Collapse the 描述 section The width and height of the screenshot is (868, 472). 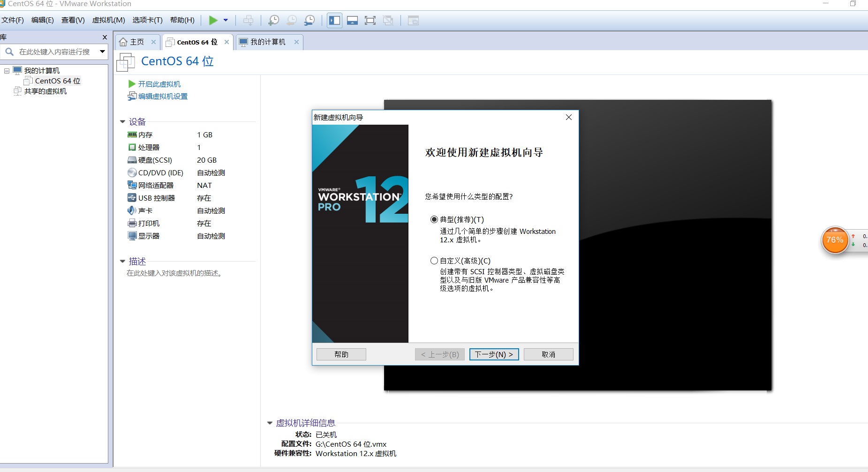[122, 262]
